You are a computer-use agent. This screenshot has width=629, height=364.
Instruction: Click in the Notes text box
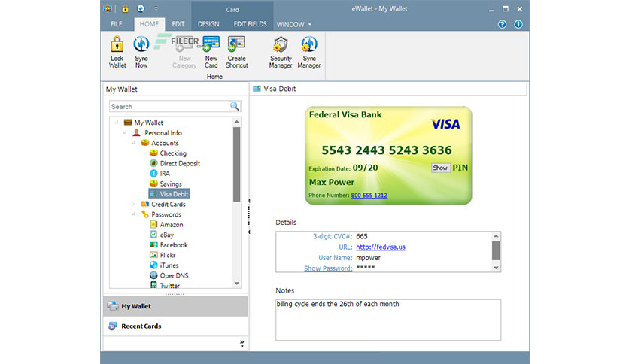coord(388,320)
